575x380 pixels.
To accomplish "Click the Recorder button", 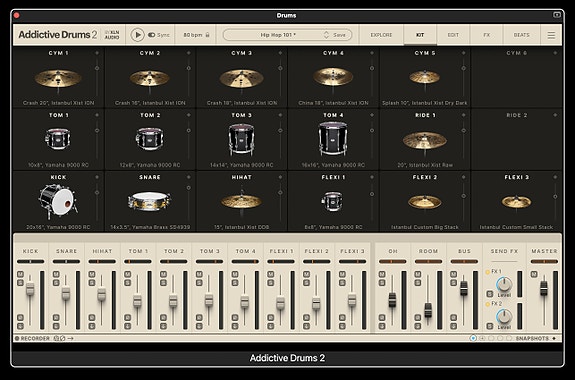I will (32, 338).
